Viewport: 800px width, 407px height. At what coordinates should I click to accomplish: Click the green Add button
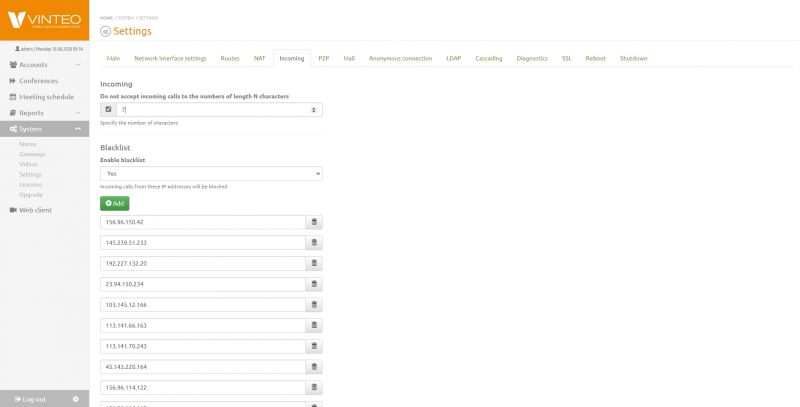click(x=114, y=203)
